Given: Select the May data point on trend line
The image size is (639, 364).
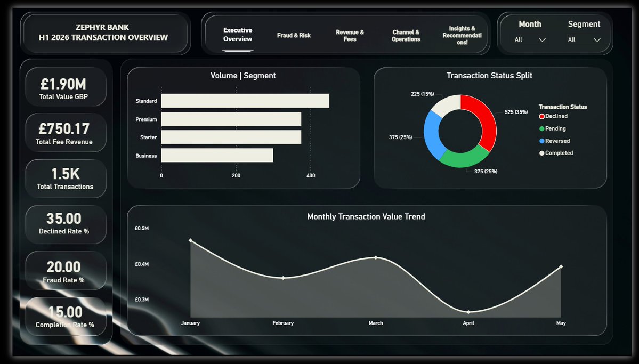Looking at the screenshot, I should point(561,266).
